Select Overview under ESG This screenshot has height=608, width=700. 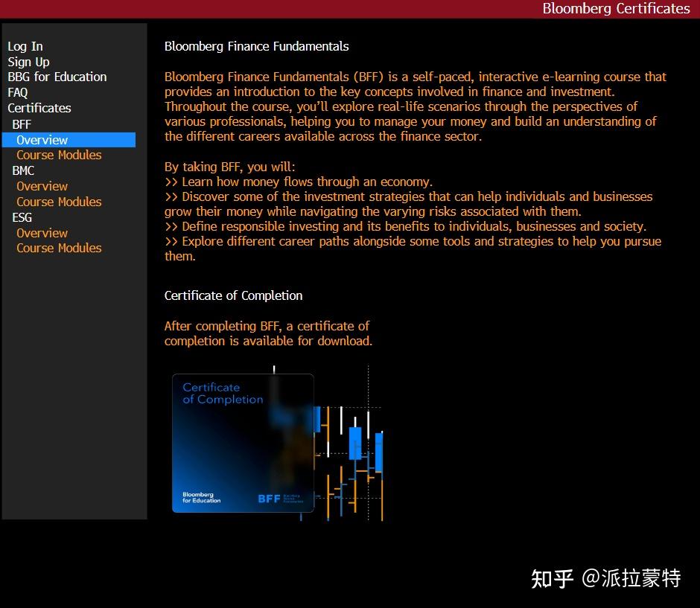click(42, 233)
